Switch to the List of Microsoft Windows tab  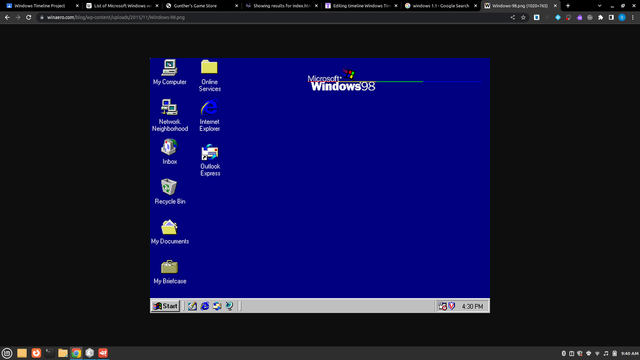[123, 6]
